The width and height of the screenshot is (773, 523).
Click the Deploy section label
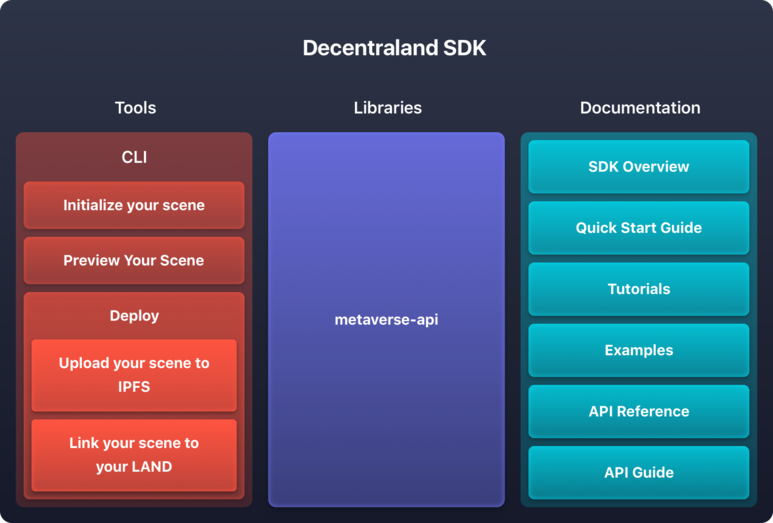[x=134, y=315]
